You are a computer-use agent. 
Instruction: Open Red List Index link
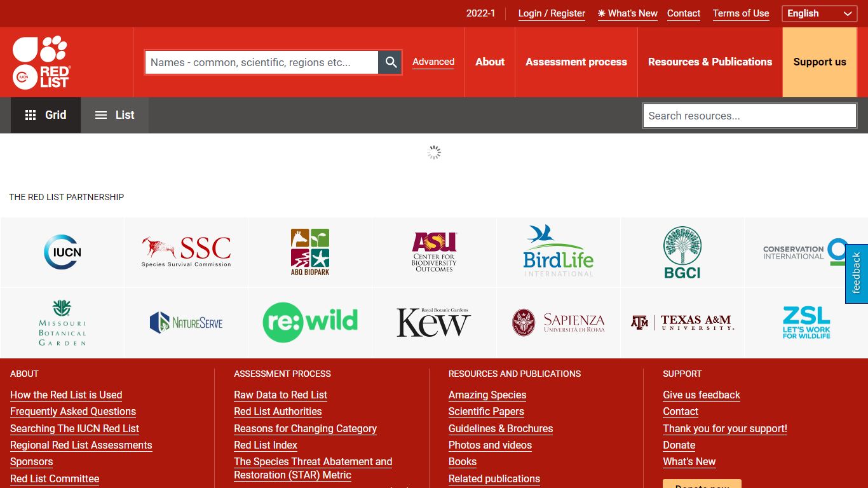(x=266, y=445)
